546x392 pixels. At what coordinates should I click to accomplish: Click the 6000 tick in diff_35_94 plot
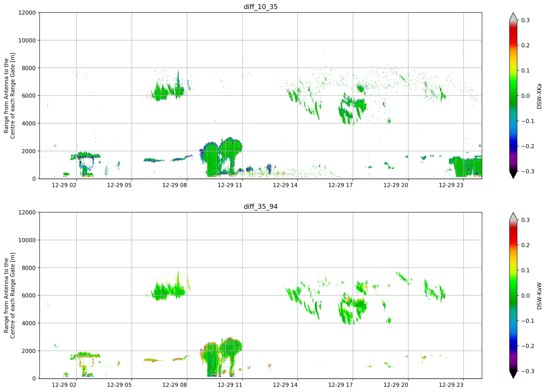tap(29, 296)
